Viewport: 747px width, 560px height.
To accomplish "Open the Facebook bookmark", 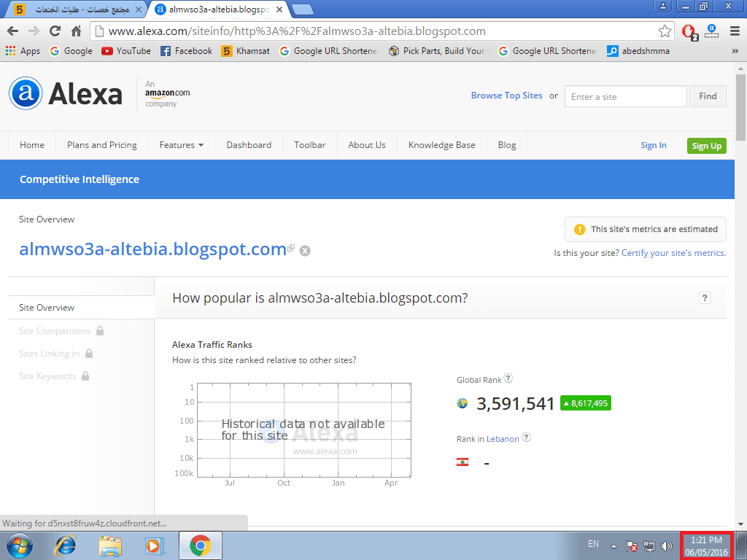I will (x=186, y=51).
